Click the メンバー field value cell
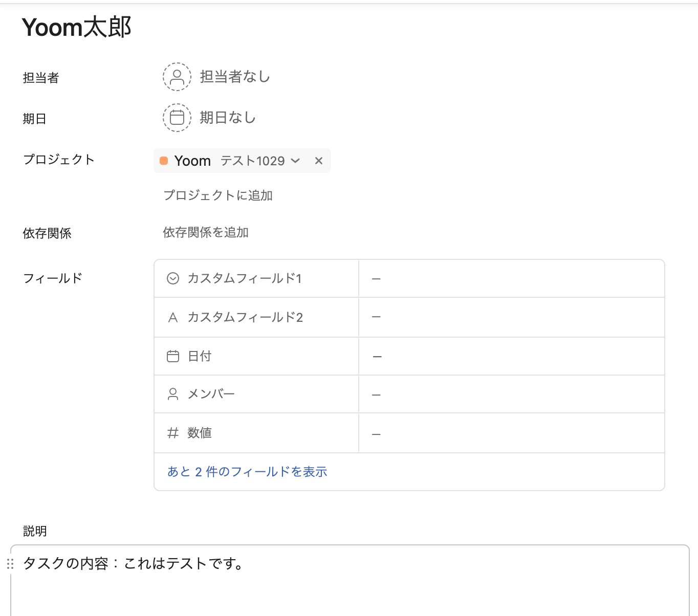The height and width of the screenshot is (616, 698). point(511,395)
